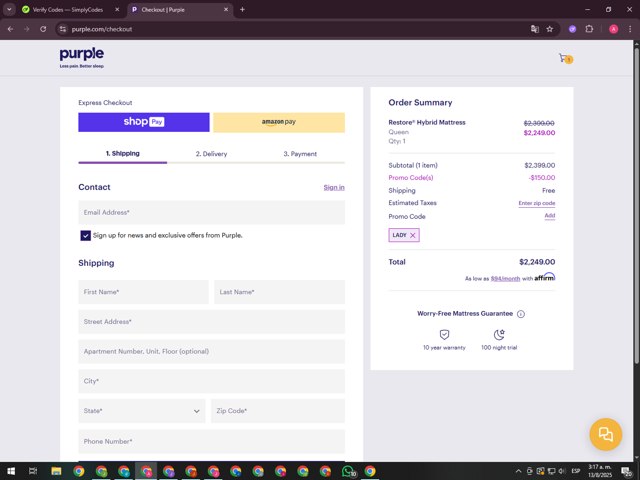The height and width of the screenshot is (480, 640).
Task: Pay with the Shop Pay button
Action: [144, 122]
